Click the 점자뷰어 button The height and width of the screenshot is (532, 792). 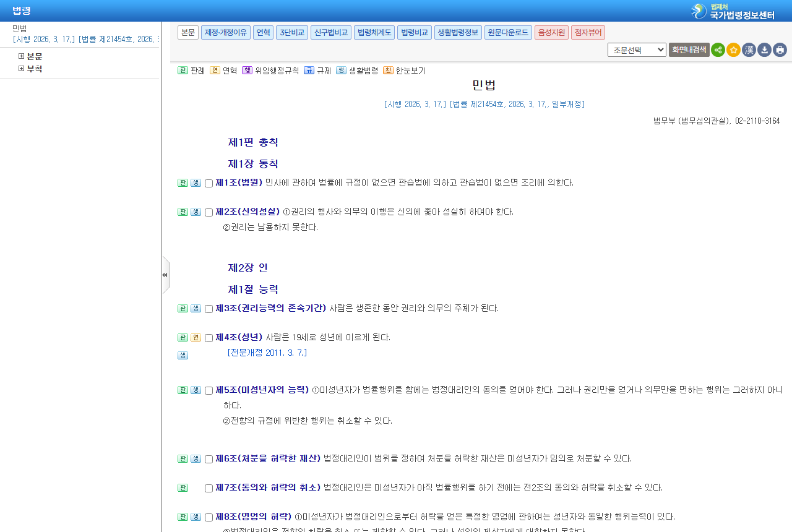(x=588, y=33)
